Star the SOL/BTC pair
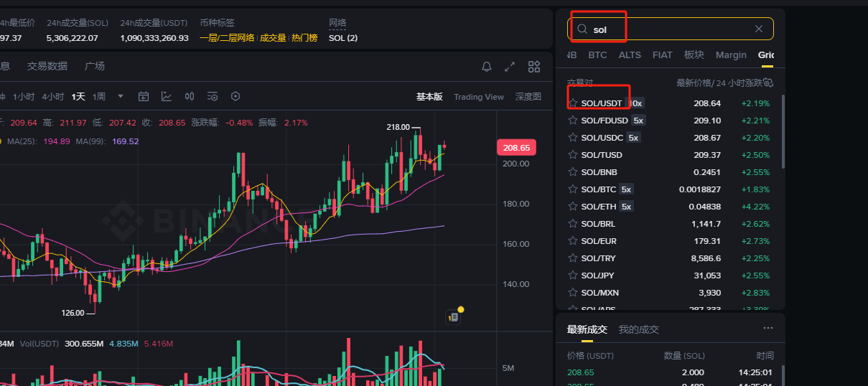Image resolution: width=868 pixels, height=386 pixels. pos(573,189)
